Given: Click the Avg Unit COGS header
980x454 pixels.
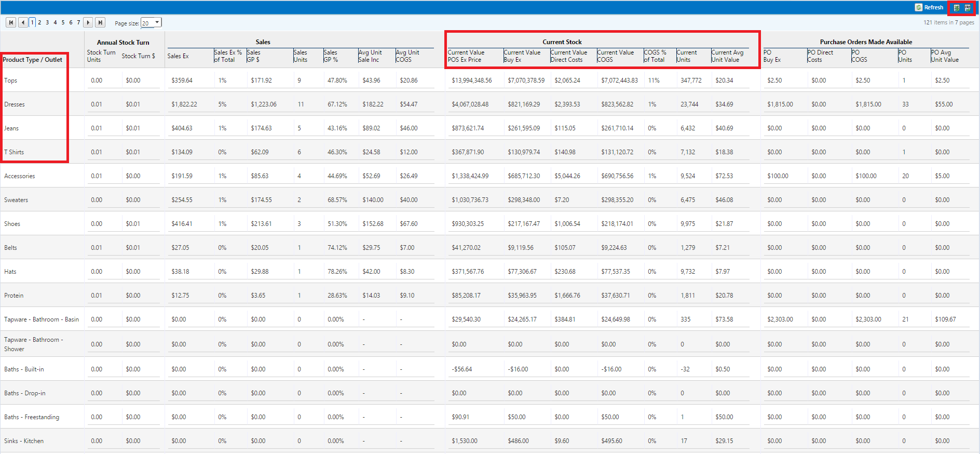Looking at the screenshot, I should coord(407,56).
